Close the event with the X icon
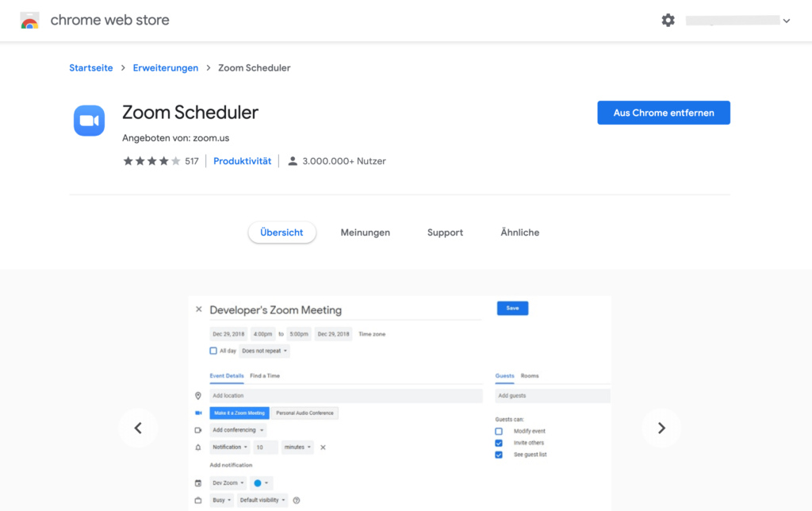812x511 pixels. coord(199,309)
